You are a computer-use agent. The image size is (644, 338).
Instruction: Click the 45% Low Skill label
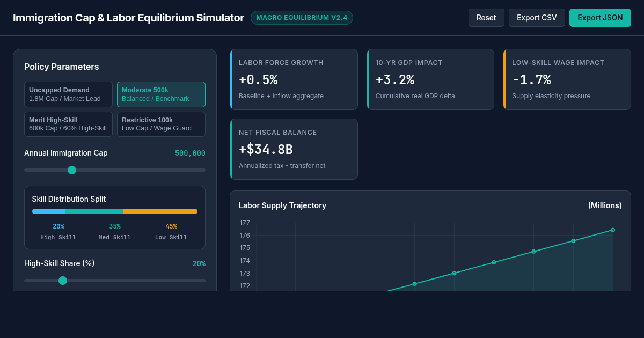click(x=171, y=226)
